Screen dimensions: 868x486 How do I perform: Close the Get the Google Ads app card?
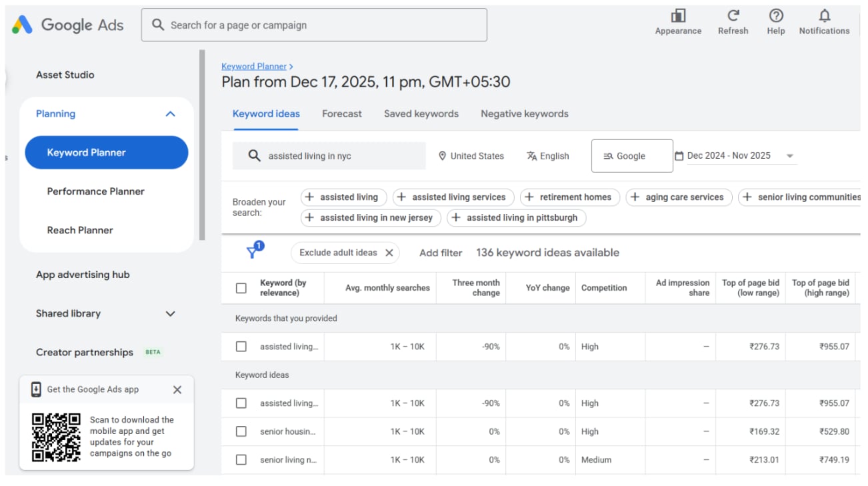point(177,390)
